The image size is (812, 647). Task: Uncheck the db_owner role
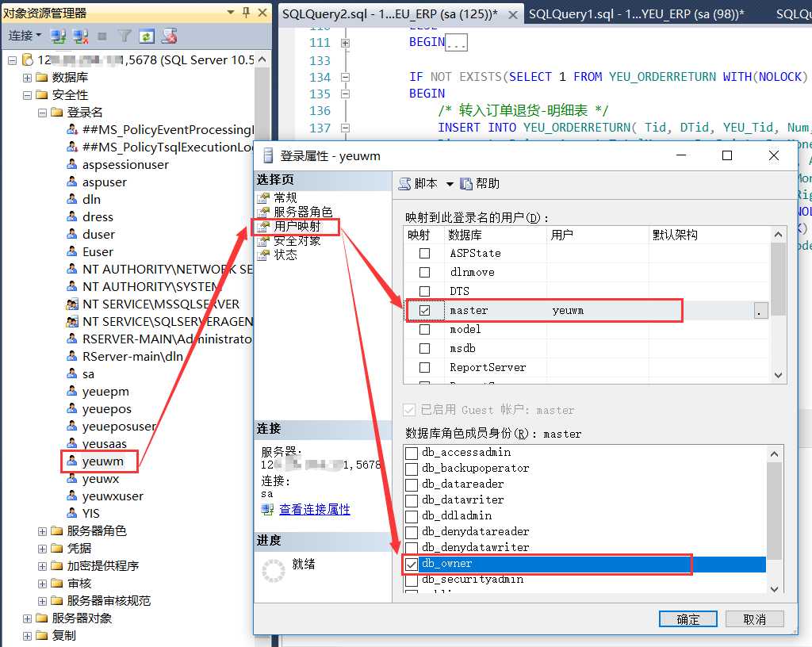coord(412,565)
